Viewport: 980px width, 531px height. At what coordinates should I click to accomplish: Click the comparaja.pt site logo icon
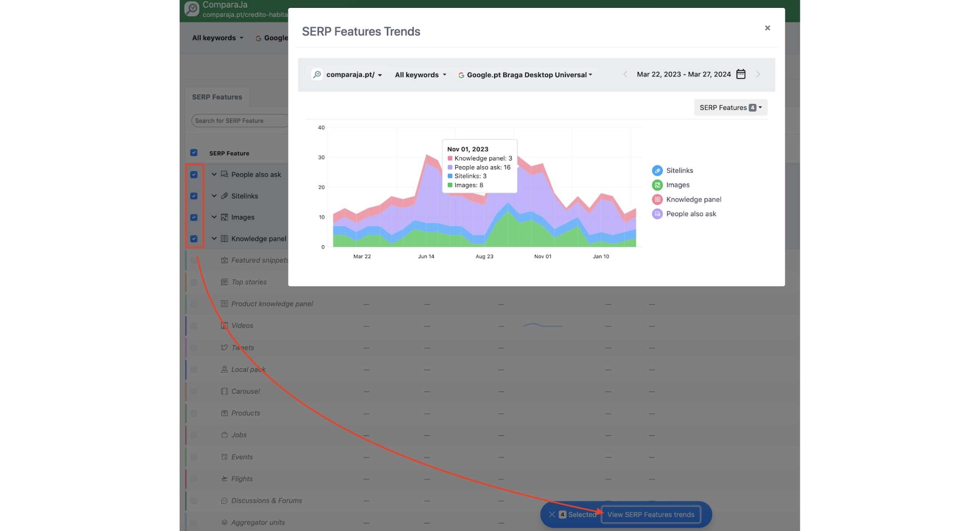(317, 74)
